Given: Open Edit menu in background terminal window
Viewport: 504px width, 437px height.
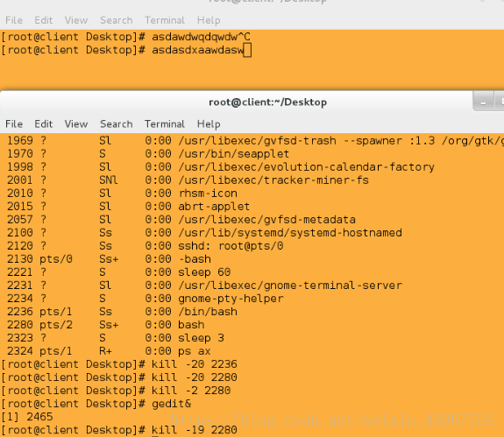Looking at the screenshot, I should [x=44, y=20].
